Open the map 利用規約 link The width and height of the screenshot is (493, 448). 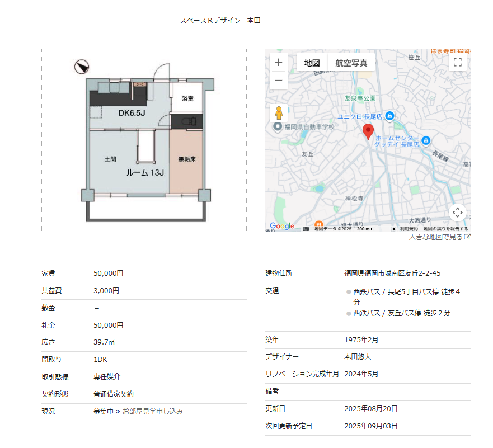[x=409, y=229]
